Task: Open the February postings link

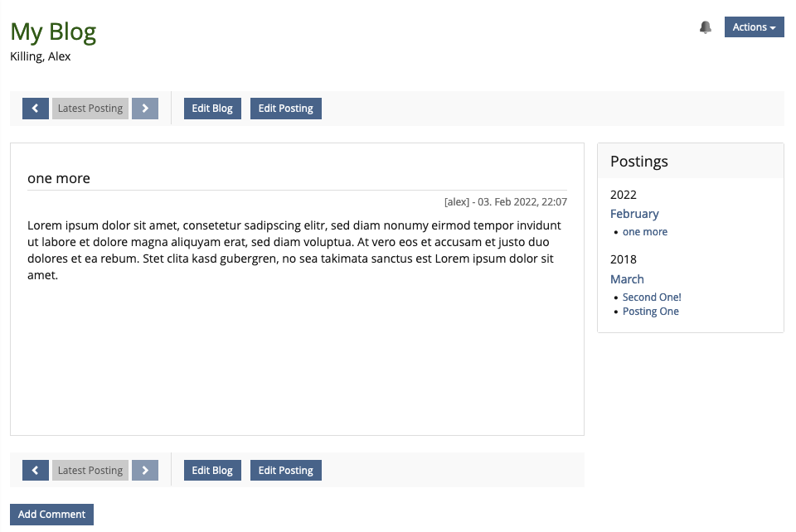Action: coord(634,214)
